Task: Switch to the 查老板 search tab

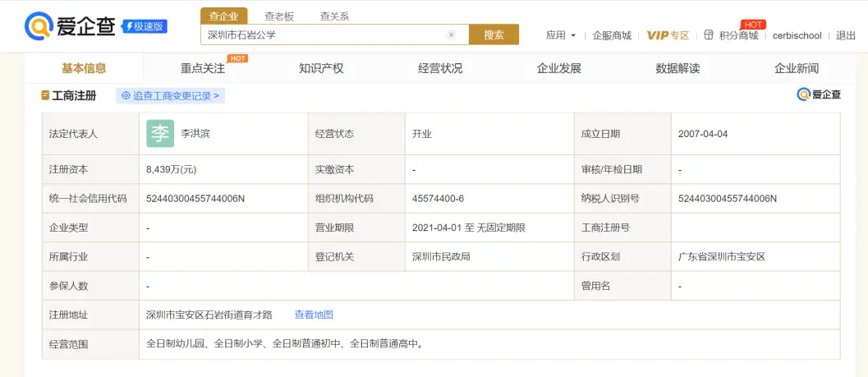Action: tap(279, 16)
